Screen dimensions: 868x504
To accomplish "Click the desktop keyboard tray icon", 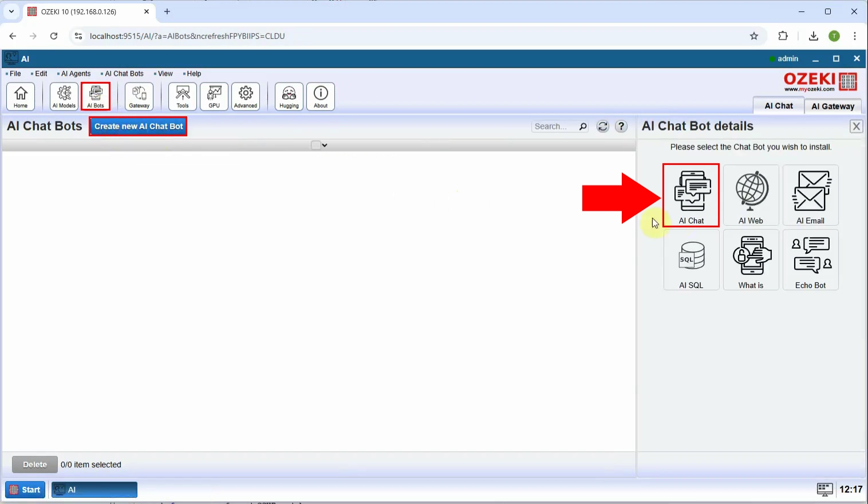I will (x=824, y=489).
